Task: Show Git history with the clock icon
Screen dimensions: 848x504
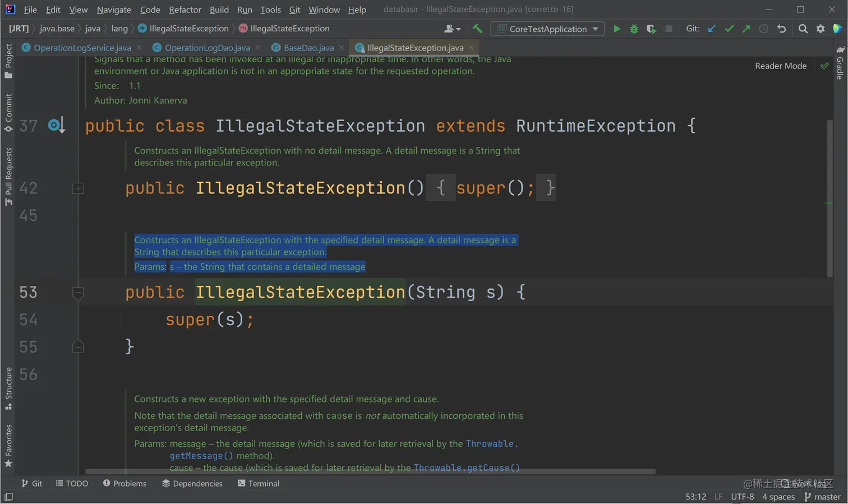Action: pyautogui.click(x=764, y=29)
